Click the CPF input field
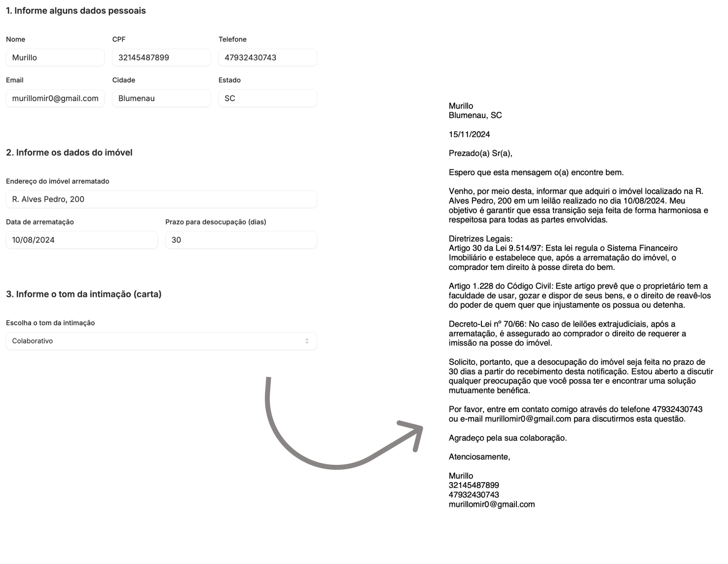The width and height of the screenshot is (728, 564). pos(161,57)
